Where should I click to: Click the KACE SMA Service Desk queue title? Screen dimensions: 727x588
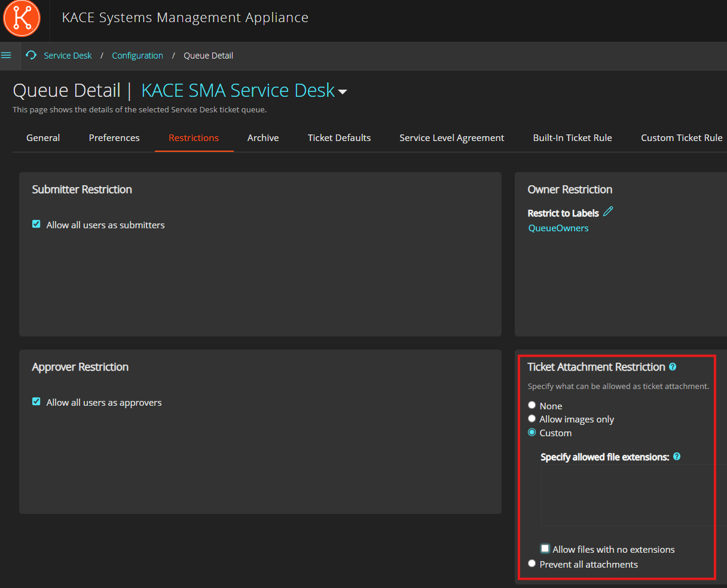click(238, 90)
